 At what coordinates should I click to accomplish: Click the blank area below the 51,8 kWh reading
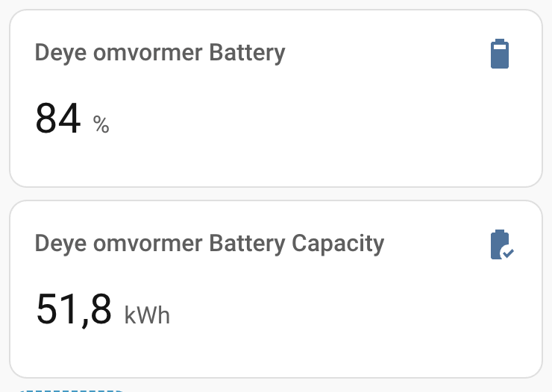pyautogui.click(x=224, y=352)
